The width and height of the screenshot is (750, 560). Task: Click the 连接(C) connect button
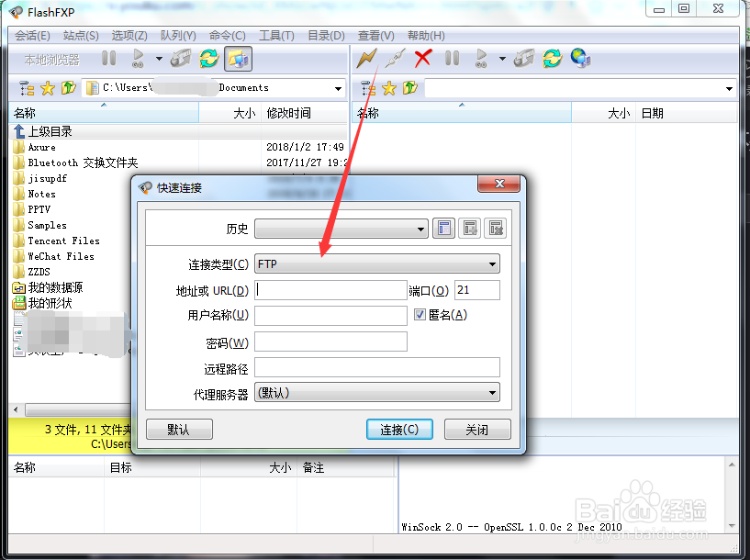point(399,429)
